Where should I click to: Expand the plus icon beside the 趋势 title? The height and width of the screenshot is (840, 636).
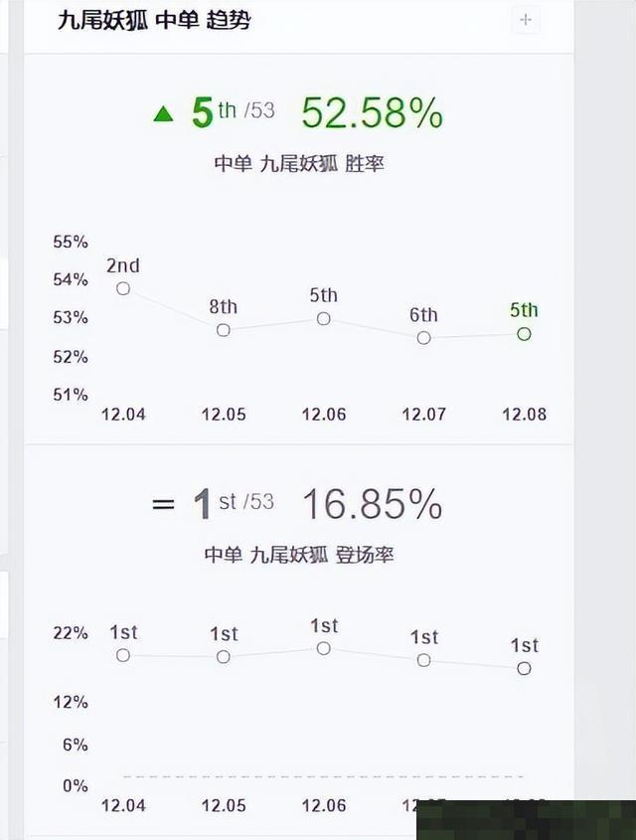(525, 20)
